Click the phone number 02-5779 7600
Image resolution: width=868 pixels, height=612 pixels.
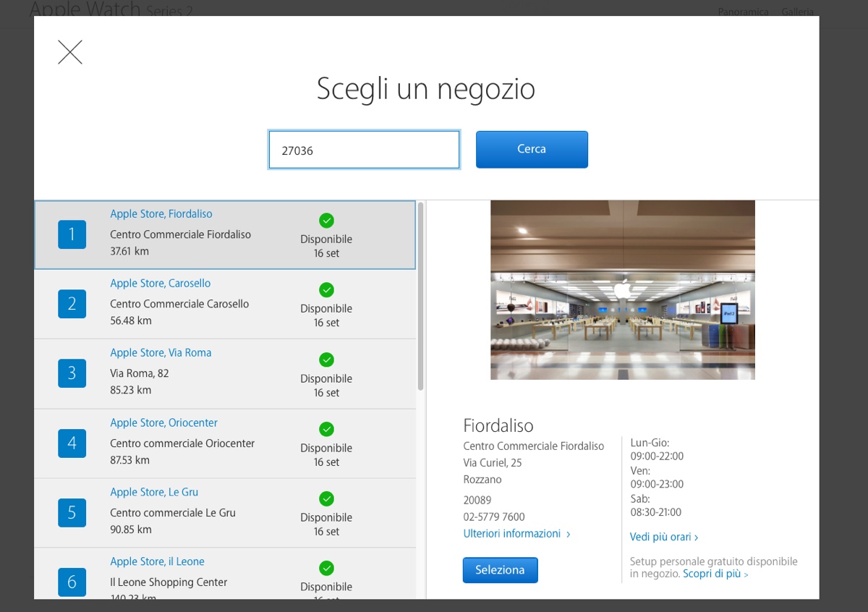coord(494,517)
